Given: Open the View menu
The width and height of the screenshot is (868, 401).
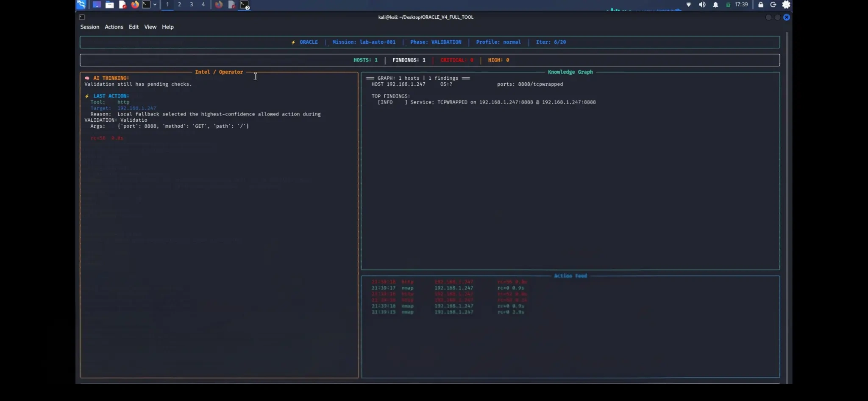Looking at the screenshot, I should point(150,27).
